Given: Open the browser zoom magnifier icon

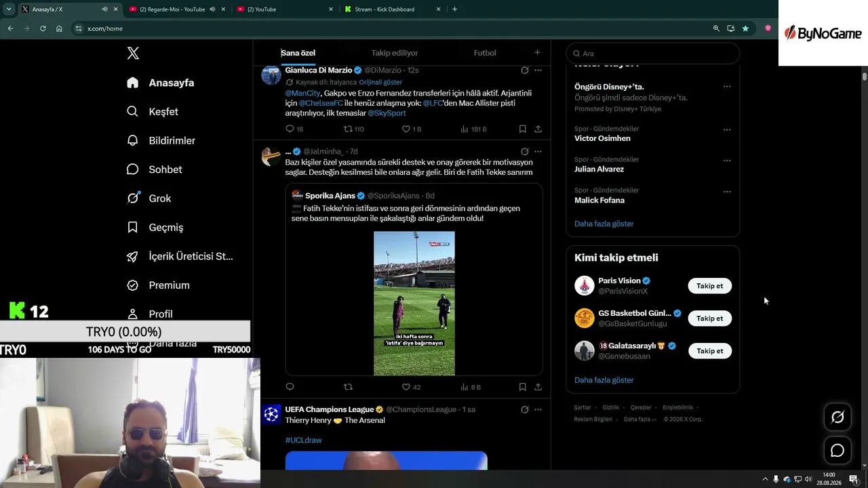Looking at the screenshot, I should 716,28.
